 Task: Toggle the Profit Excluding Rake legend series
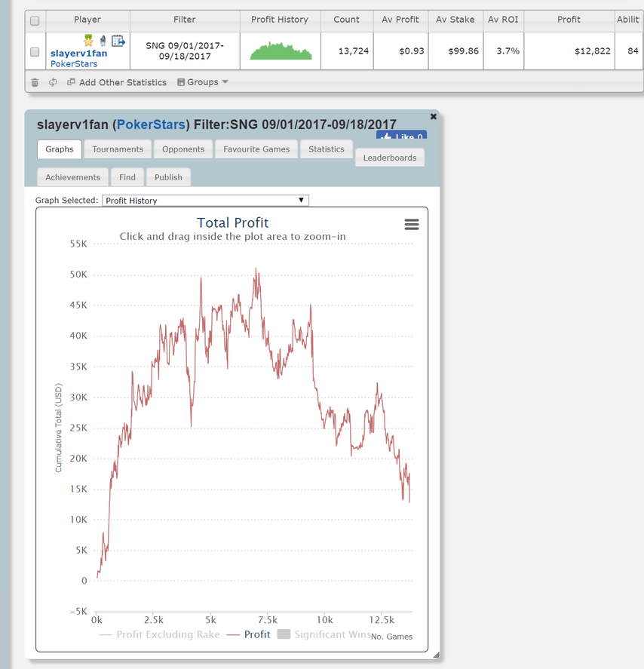click(159, 634)
